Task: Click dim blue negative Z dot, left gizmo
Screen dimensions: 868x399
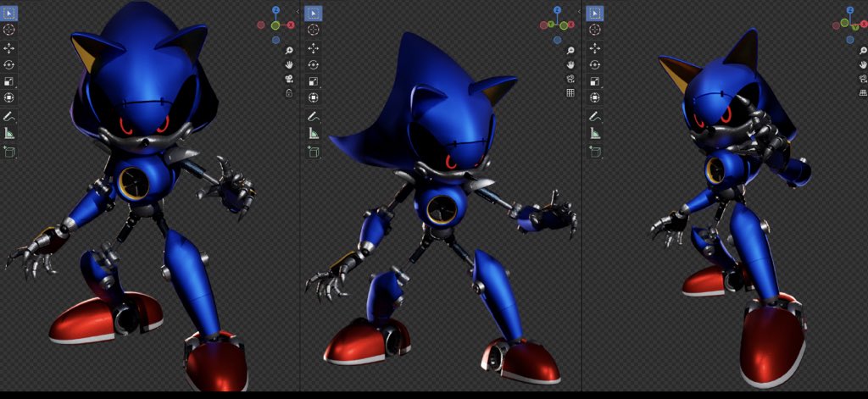Action: (x=275, y=40)
